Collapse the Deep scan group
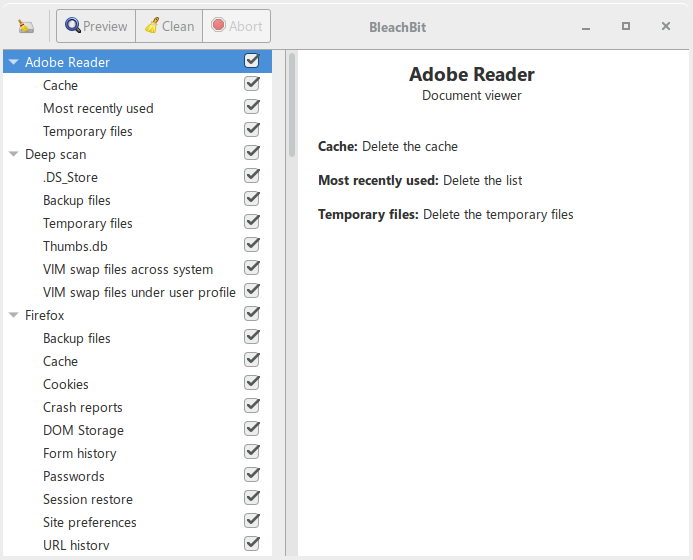Image resolution: width=693 pixels, height=560 pixels. pos(14,154)
